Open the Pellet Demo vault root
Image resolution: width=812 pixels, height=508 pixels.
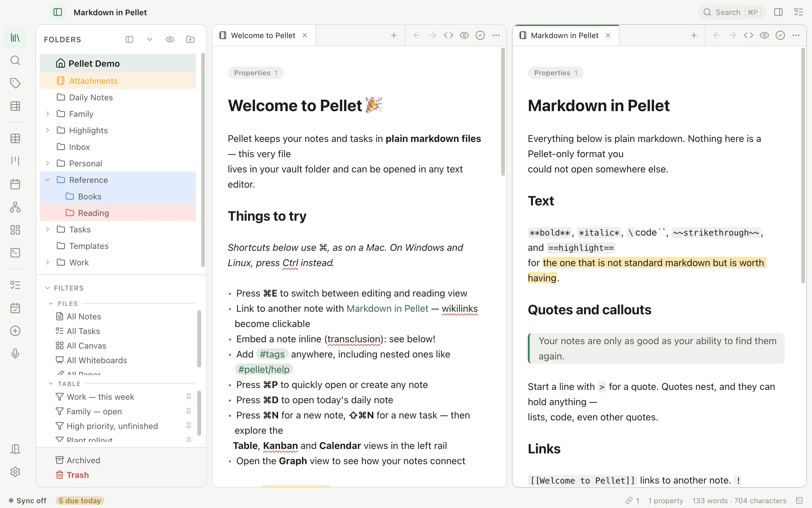point(118,63)
